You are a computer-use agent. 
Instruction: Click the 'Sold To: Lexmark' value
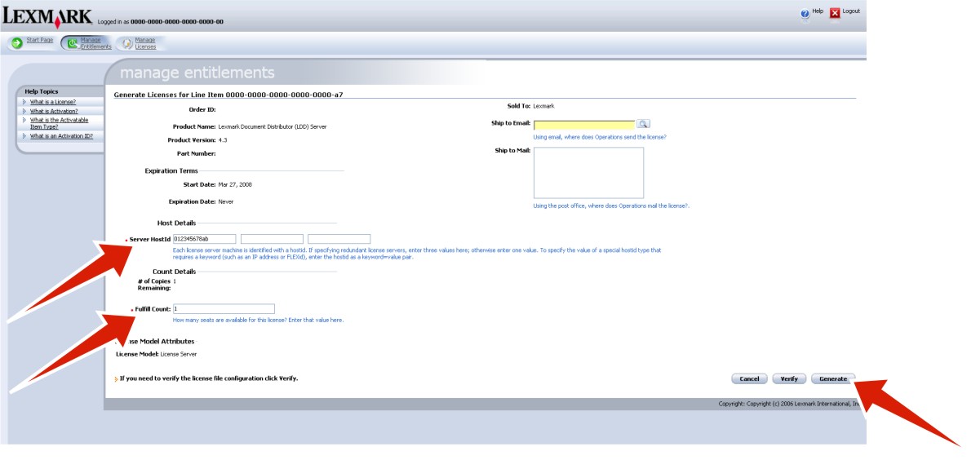[543, 106]
